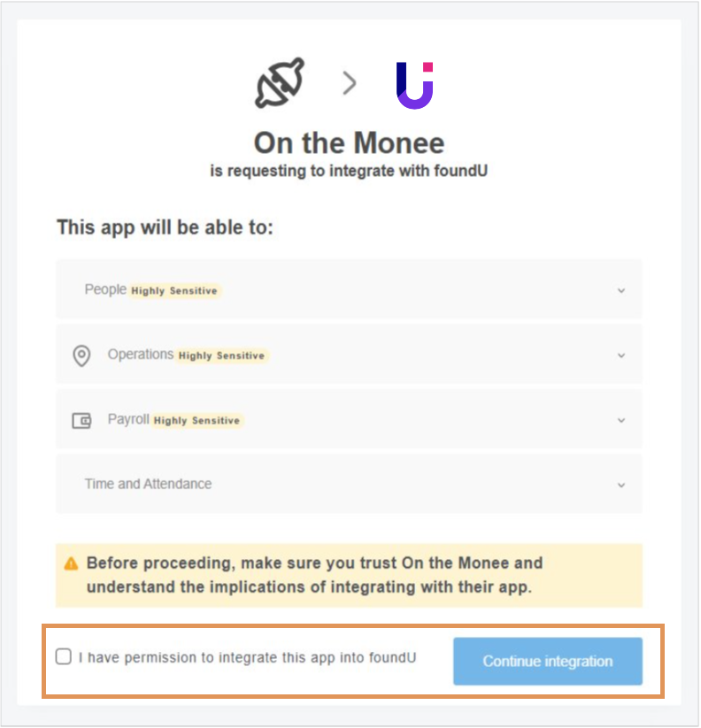Click the Highly Sensitive badge beside People
Viewport: 701px width, 728px height.
174,290
